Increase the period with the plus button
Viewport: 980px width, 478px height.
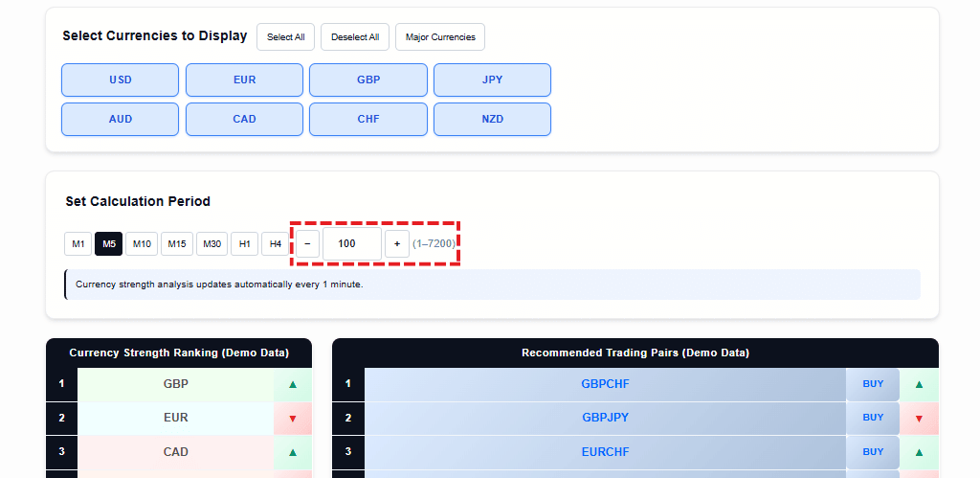point(397,243)
